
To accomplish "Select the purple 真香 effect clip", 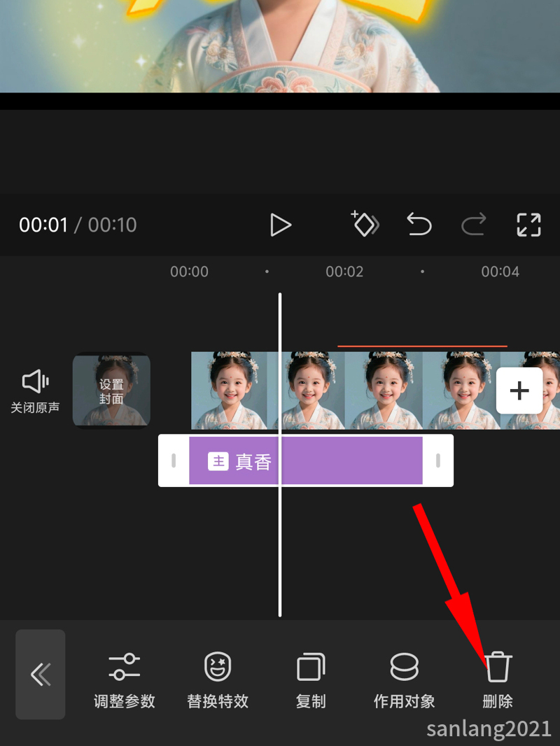I will point(304,460).
